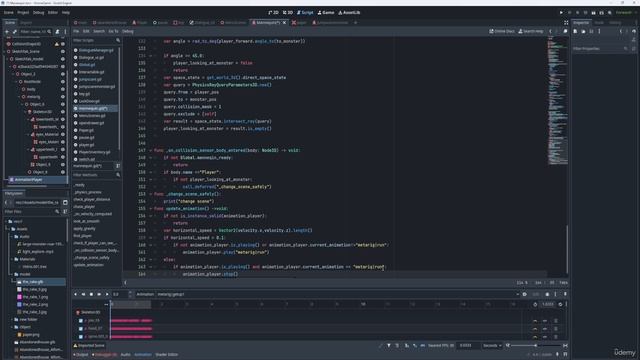Toggle visibility of Sketchfab_model node
This screenshot has width=640, height=360.
coord(63,59)
